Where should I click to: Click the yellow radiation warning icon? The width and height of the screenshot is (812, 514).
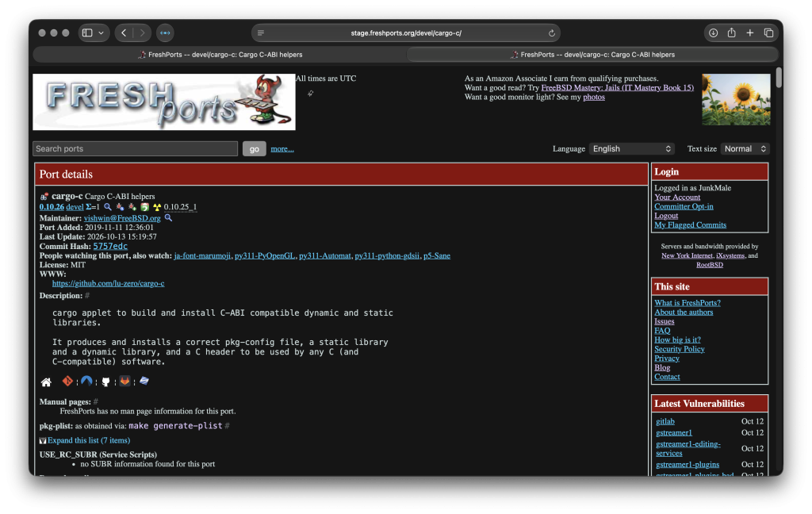(x=157, y=207)
